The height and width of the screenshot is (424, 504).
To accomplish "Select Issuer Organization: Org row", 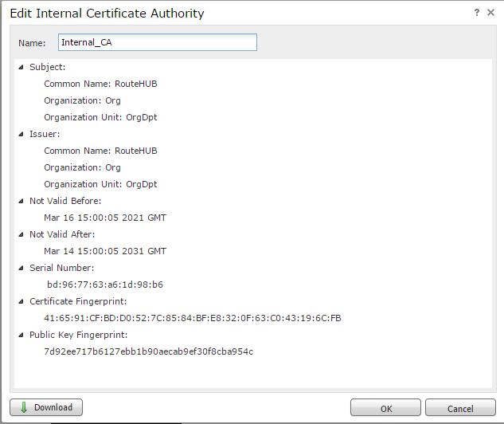I will click(82, 167).
